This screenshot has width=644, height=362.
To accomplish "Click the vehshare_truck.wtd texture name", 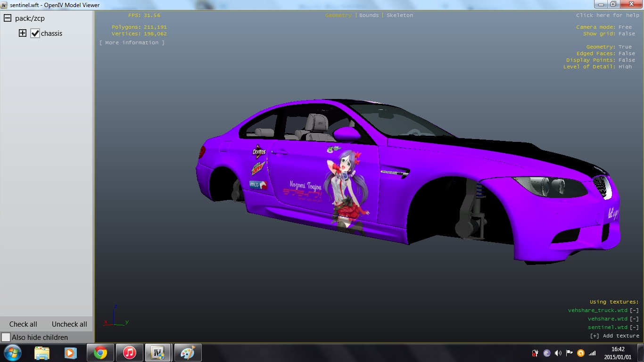I will [598, 310].
